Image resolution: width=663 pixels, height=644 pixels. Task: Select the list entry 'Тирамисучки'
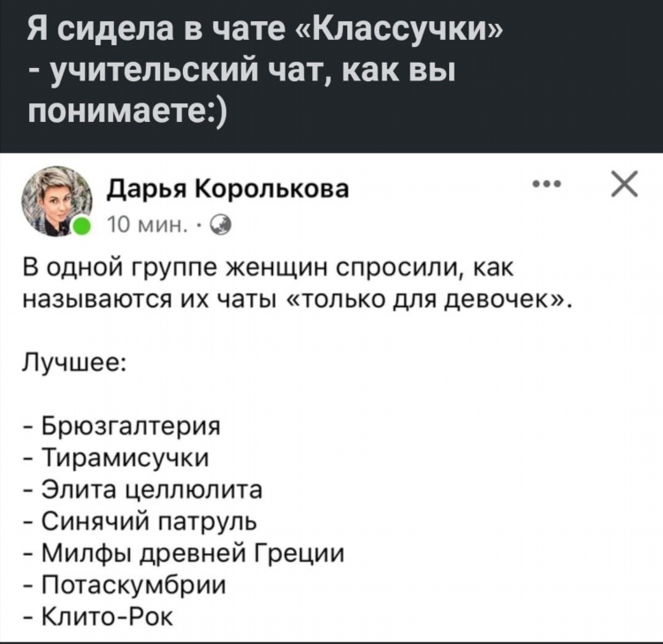tap(116, 458)
